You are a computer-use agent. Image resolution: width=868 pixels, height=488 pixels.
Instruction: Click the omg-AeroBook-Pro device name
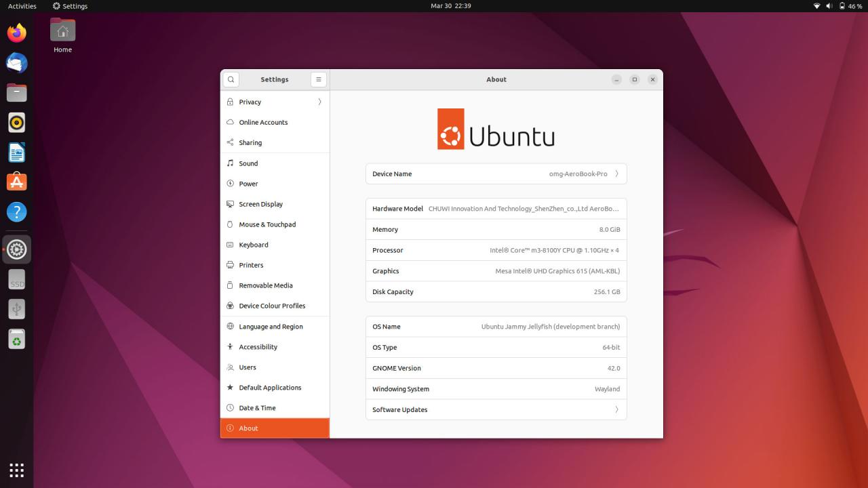tap(578, 174)
